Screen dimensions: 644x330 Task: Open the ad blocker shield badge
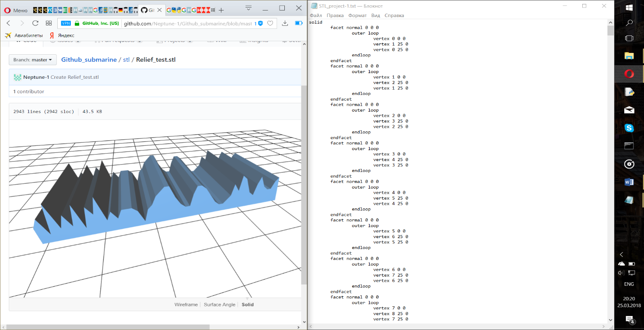pos(259,23)
